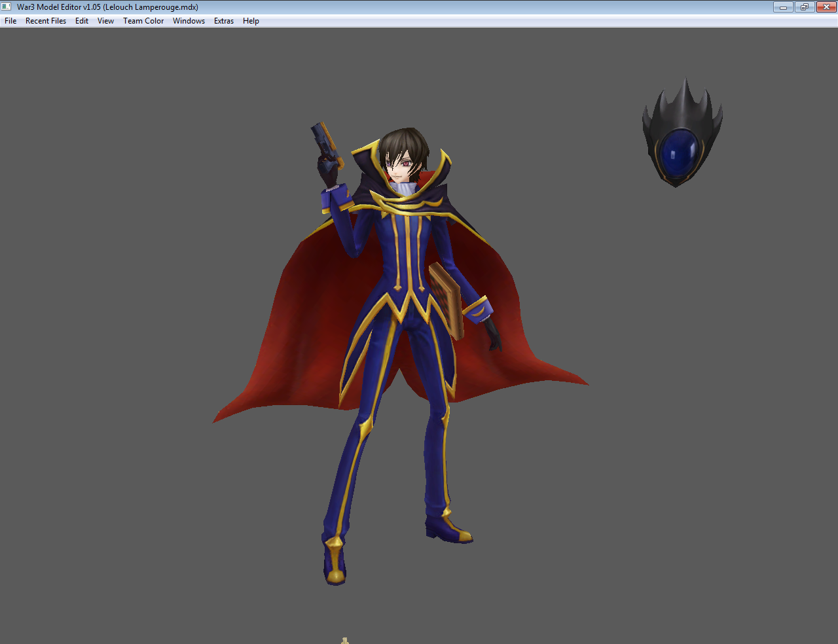Open the Edit menu
Image resolution: width=838 pixels, height=644 pixels.
tap(82, 21)
